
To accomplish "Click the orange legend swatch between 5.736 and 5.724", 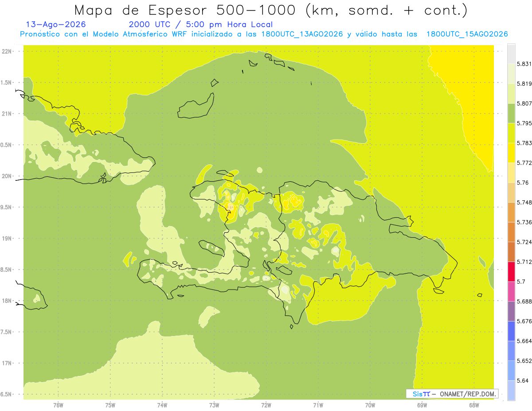I will click(511, 232).
